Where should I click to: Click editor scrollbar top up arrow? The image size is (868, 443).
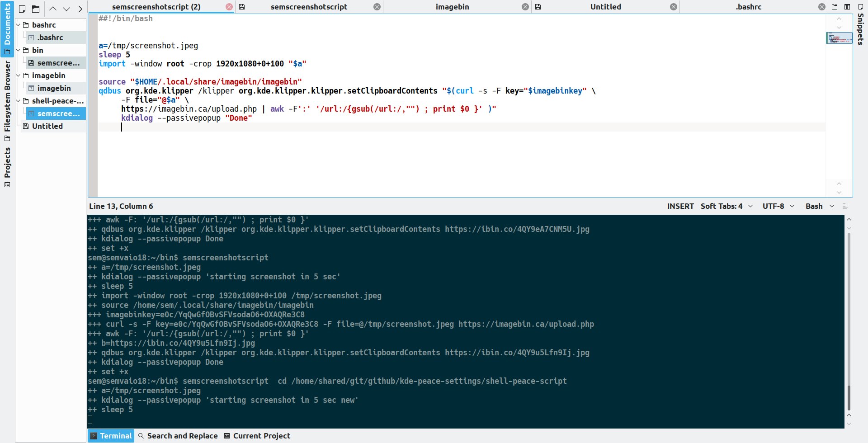839,19
